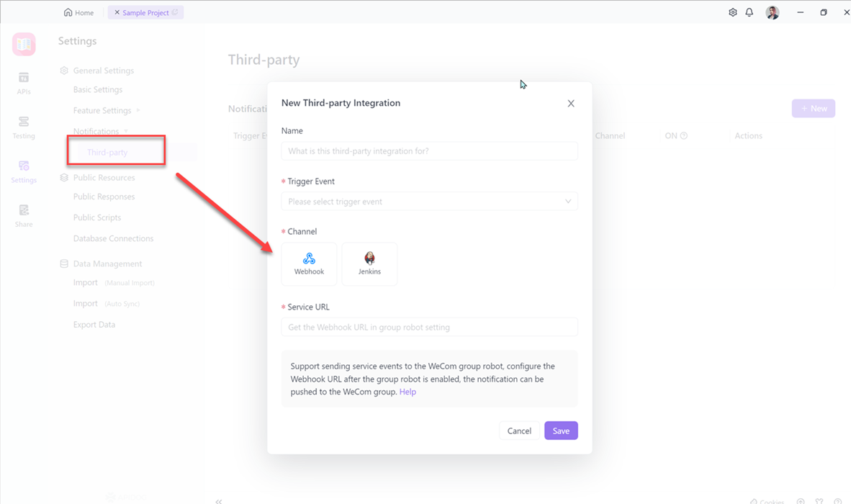Go to Database Connections settings
851x504 pixels.
(x=113, y=238)
